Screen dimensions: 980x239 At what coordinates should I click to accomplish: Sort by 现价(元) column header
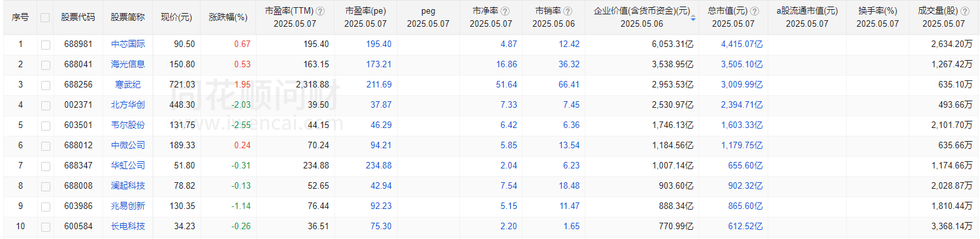point(176,18)
